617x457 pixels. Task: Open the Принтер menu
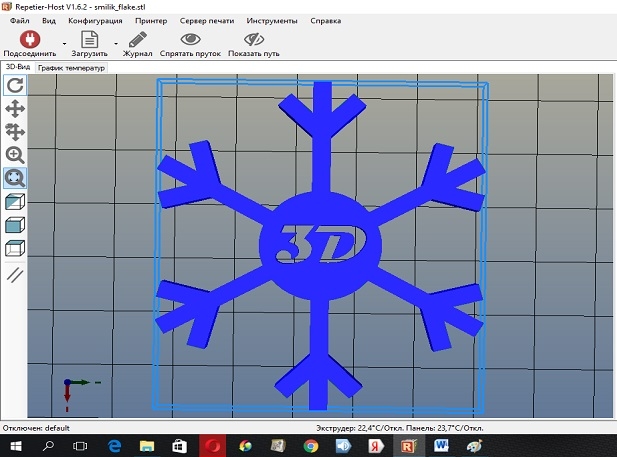pyautogui.click(x=151, y=21)
